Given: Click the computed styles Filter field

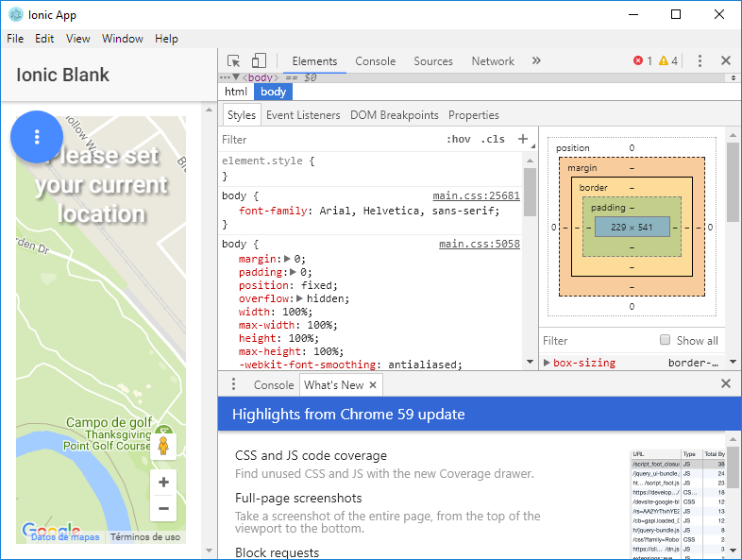Looking at the screenshot, I should (x=599, y=341).
